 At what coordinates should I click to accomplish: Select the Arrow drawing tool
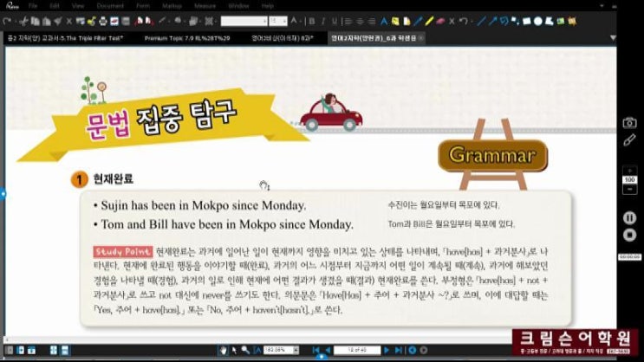[x=492, y=21]
